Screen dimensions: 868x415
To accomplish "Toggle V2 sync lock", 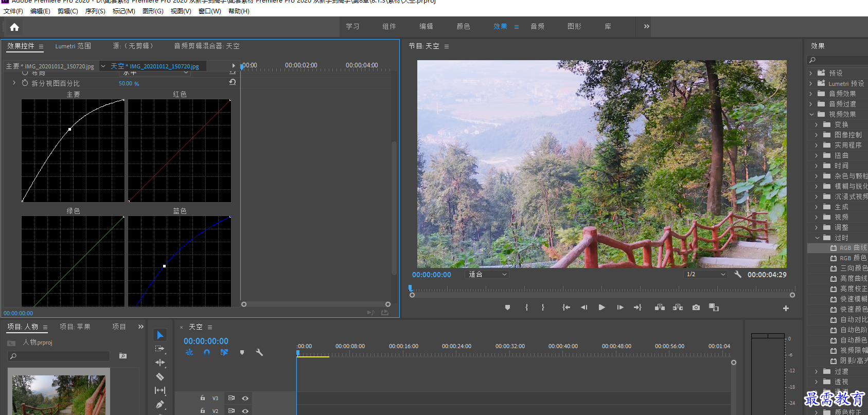I will [232, 411].
